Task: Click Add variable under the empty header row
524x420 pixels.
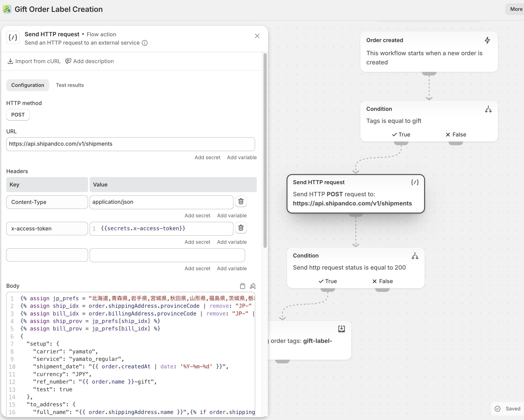Action: point(232,268)
